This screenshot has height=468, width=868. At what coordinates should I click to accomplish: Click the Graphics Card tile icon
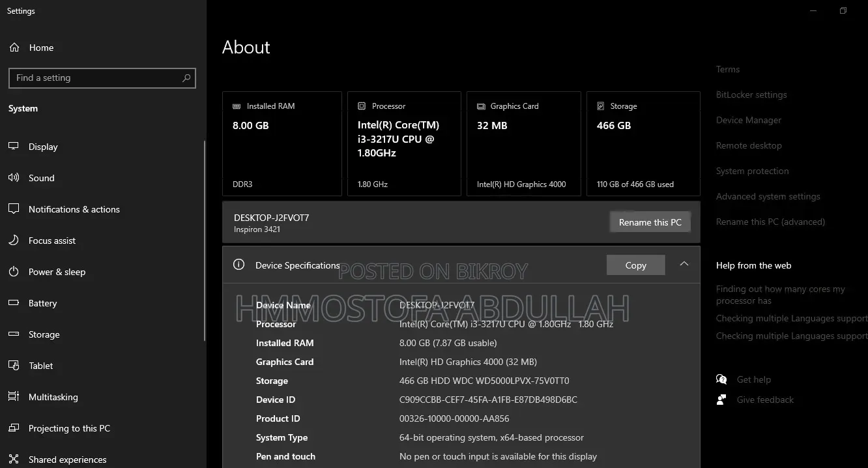point(481,106)
